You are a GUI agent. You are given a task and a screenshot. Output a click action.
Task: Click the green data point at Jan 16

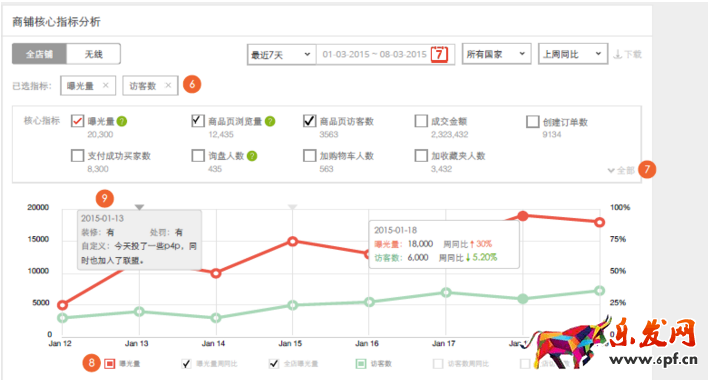[369, 302]
